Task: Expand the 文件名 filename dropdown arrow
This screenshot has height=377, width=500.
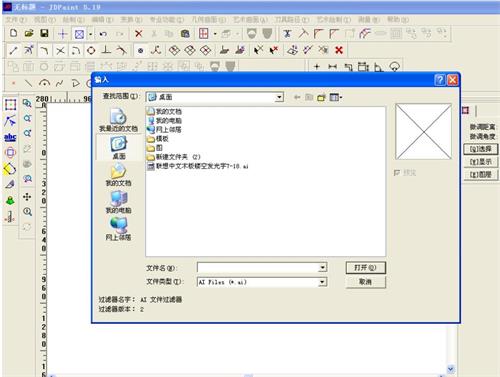Action: (x=322, y=267)
